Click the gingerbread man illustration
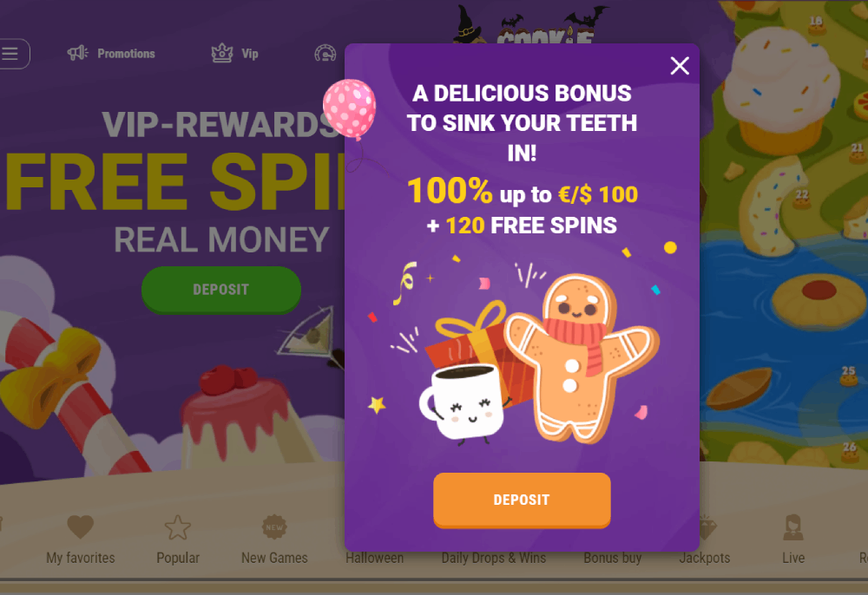868x595 pixels. [x=582, y=358]
